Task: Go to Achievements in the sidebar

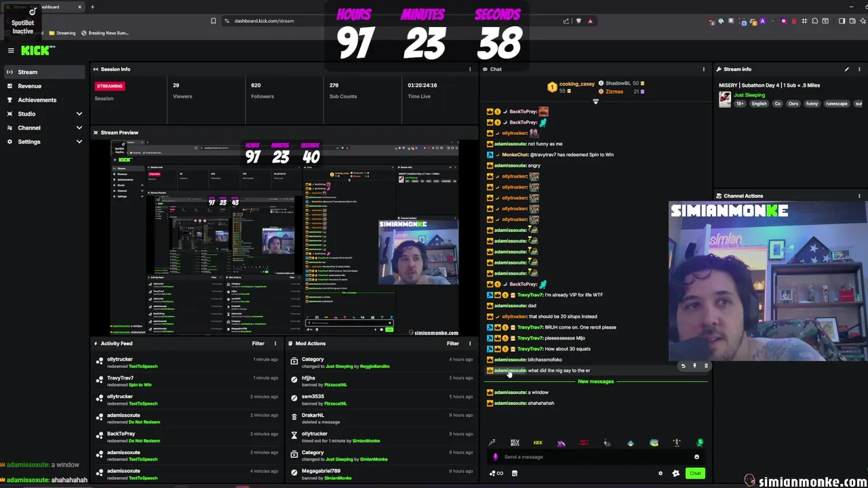Action: pos(45,100)
